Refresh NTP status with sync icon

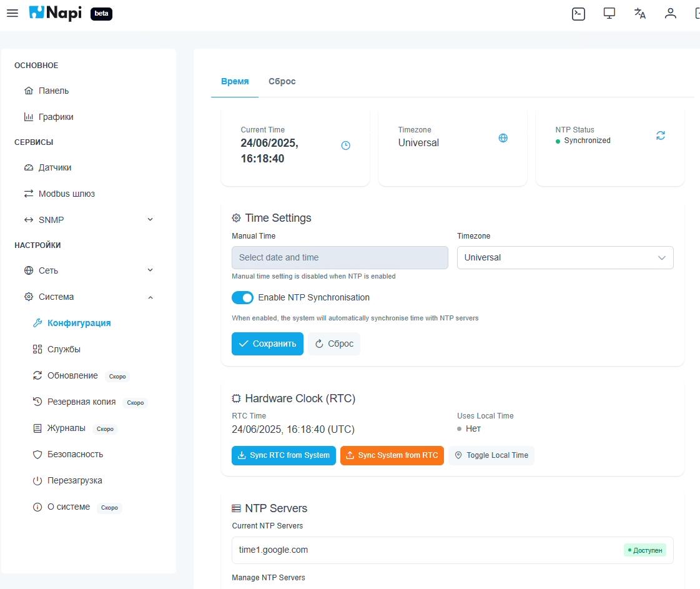tap(661, 136)
